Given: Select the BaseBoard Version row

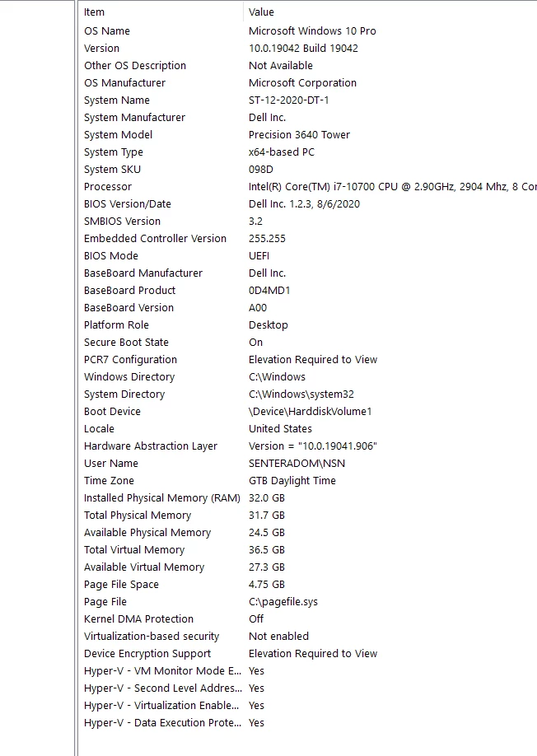Looking at the screenshot, I should pyautogui.click(x=128, y=308).
